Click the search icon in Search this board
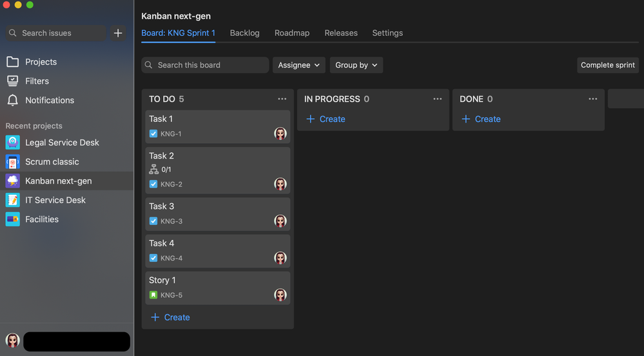 149,65
